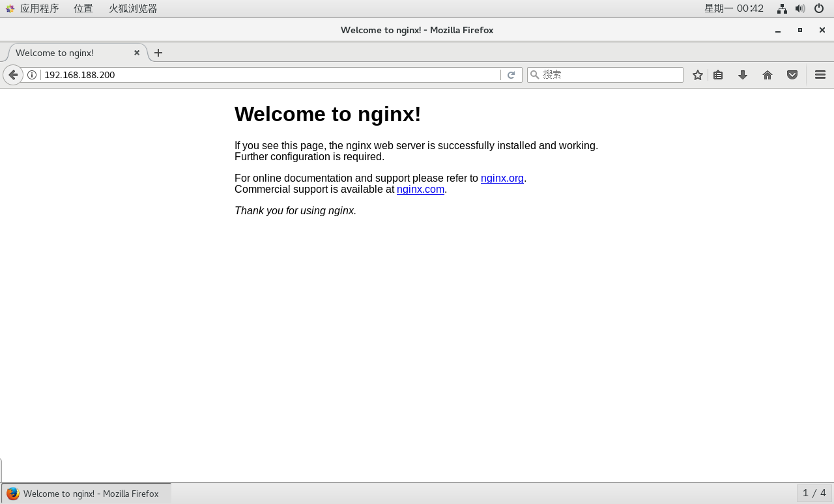
Task: Open the volume speaker icon
Action: 800,8
